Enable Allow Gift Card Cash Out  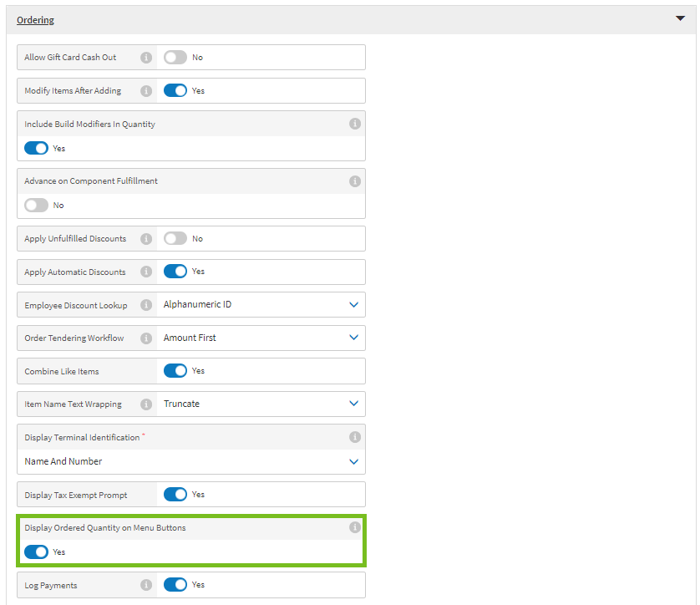(175, 57)
